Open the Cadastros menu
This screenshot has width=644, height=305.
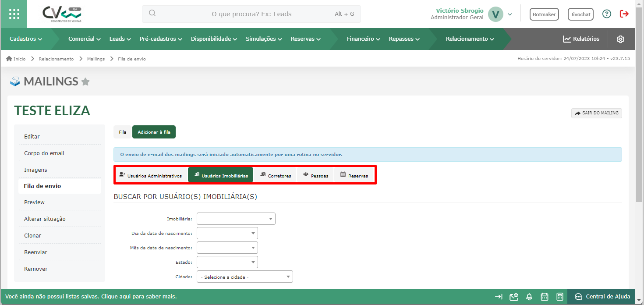click(x=26, y=39)
